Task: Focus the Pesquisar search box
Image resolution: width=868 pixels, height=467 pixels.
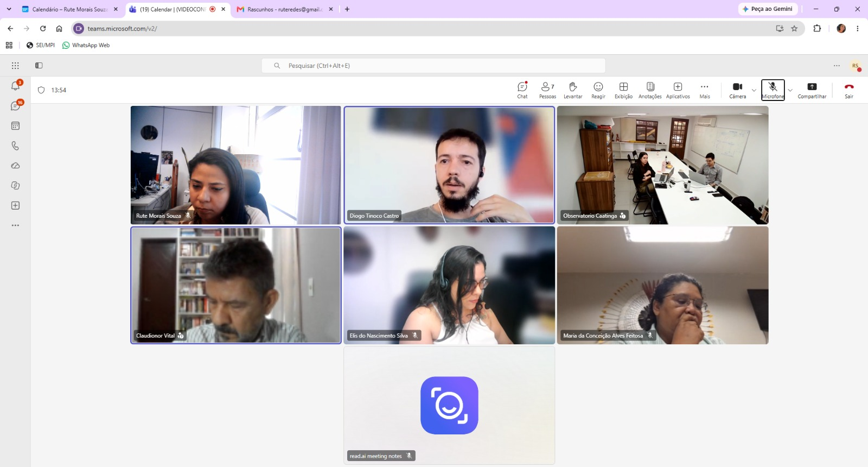Action: click(x=433, y=66)
